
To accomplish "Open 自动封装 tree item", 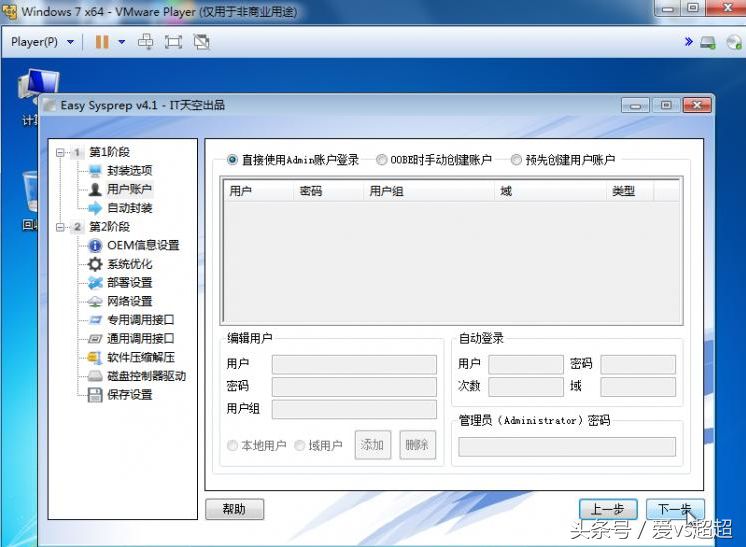I will [x=129, y=208].
